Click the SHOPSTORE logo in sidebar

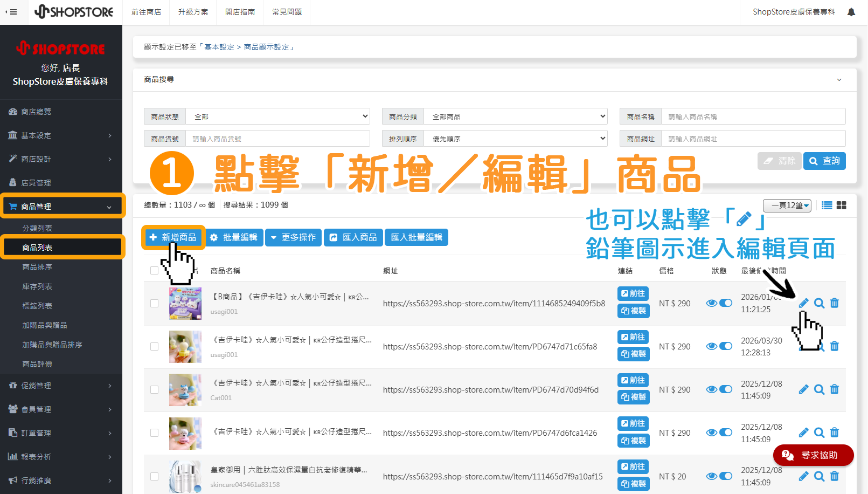click(61, 48)
